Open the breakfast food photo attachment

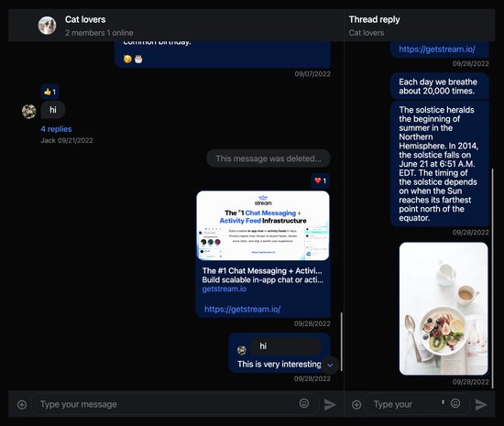444,309
